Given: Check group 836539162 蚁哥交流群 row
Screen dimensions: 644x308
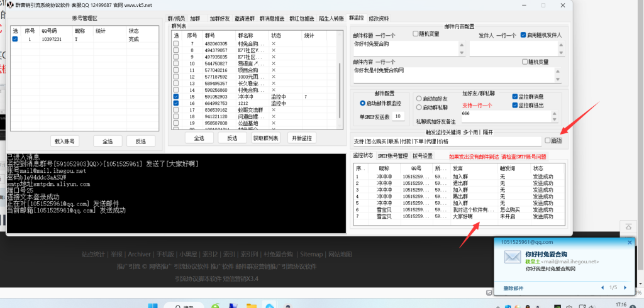Looking at the screenshot, I should coord(176,109).
